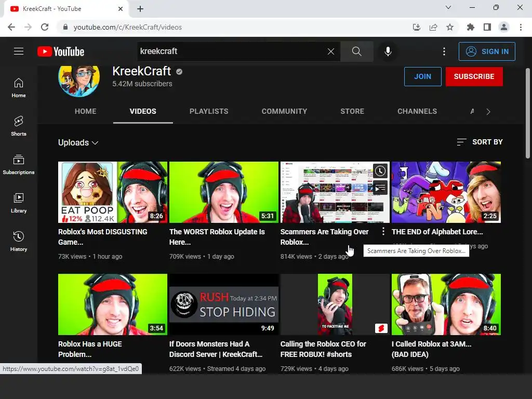Share this page via address bar icon

point(433,27)
